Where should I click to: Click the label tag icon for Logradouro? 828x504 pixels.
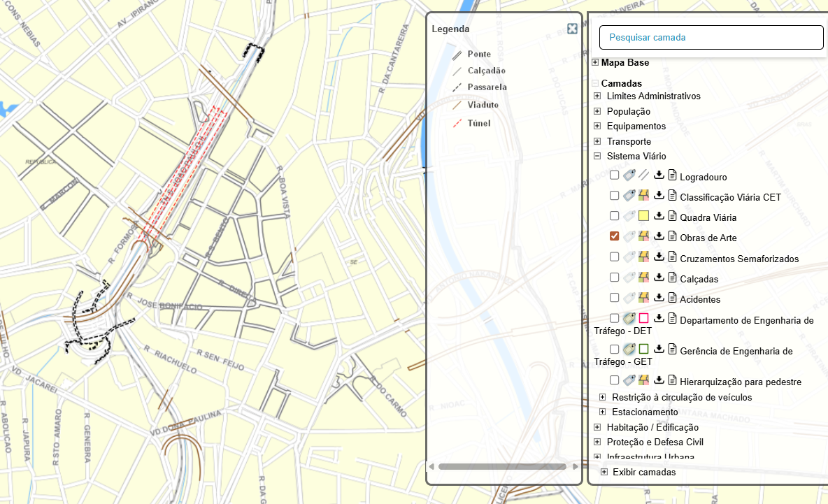(629, 175)
